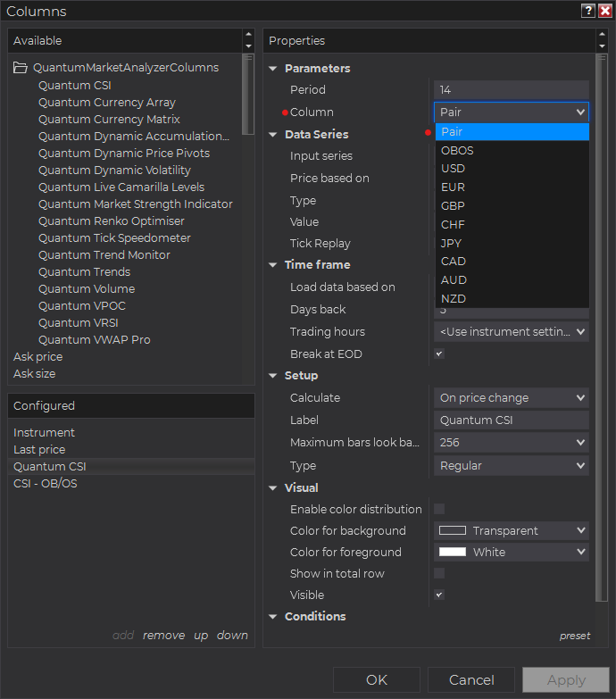Viewport: 616px width, 699px height.
Task: Open the Column Pair dropdown
Action: click(x=512, y=112)
